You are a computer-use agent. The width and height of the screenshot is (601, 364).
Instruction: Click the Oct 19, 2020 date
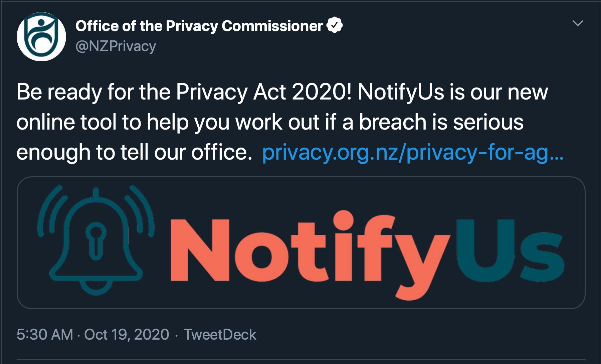coord(127,335)
